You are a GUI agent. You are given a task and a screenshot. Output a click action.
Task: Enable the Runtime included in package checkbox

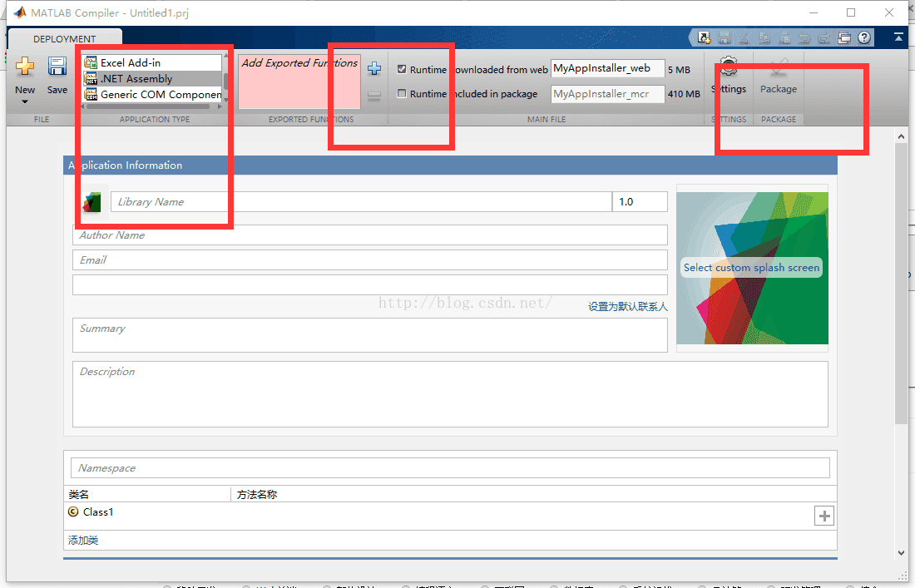(x=402, y=93)
